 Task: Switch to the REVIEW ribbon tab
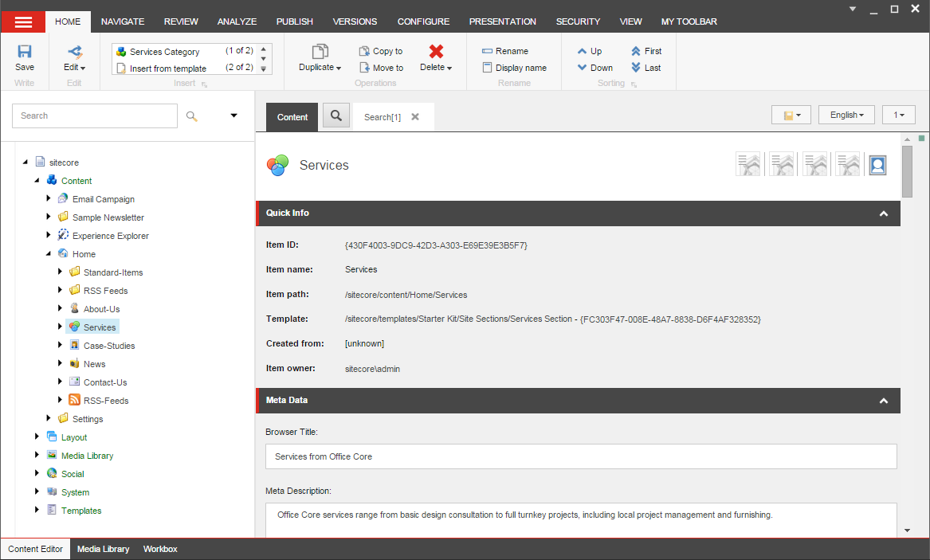click(181, 22)
